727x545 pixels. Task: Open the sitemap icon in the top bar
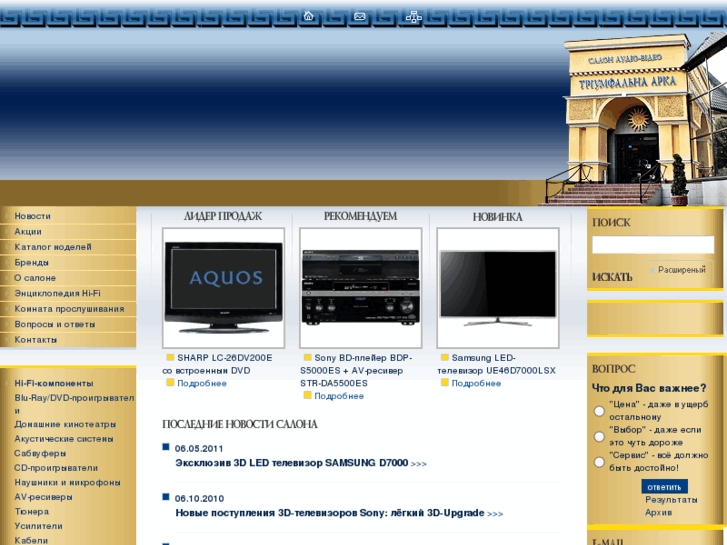click(414, 17)
